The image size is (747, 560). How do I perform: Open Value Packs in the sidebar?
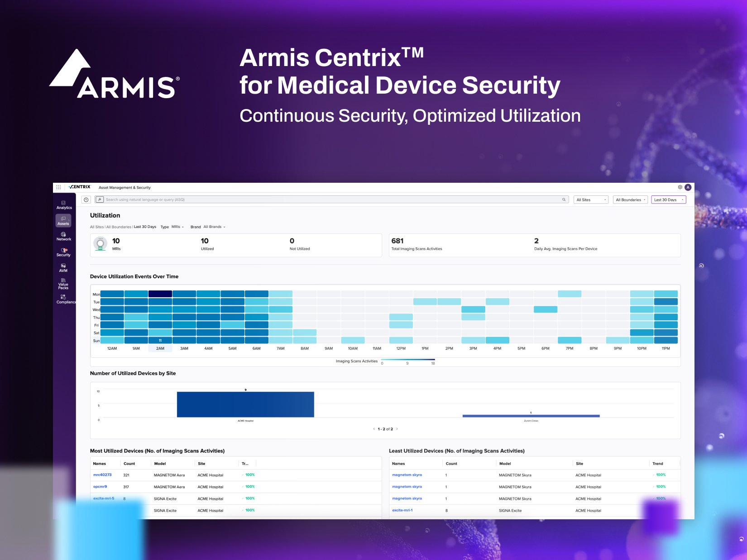point(63,284)
